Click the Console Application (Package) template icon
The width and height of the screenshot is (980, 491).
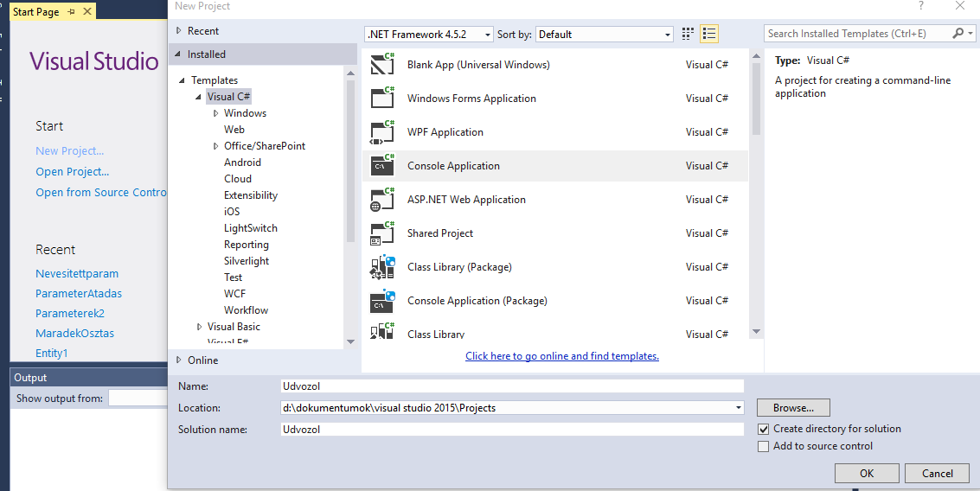[x=381, y=301]
